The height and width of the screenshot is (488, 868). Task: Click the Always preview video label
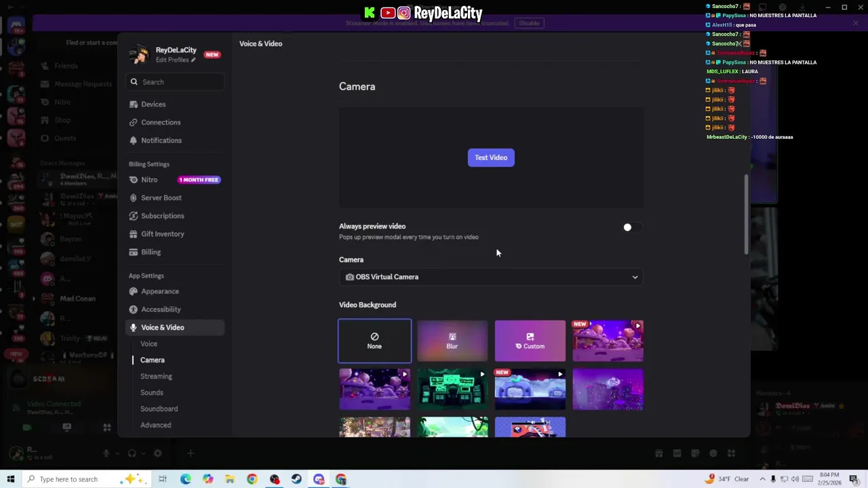click(x=372, y=226)
